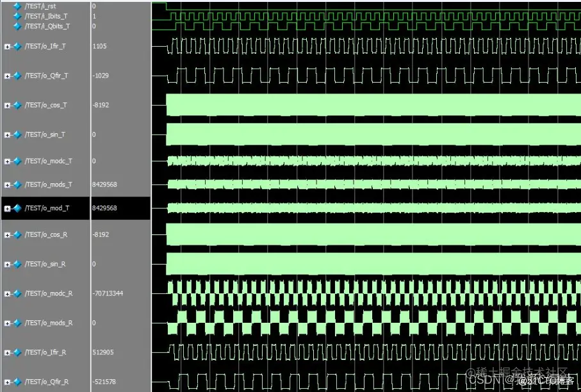Screen dimensions: 581x392
Task: Select the /TEST/o_mods_T signal name
Action: [49, 184]
